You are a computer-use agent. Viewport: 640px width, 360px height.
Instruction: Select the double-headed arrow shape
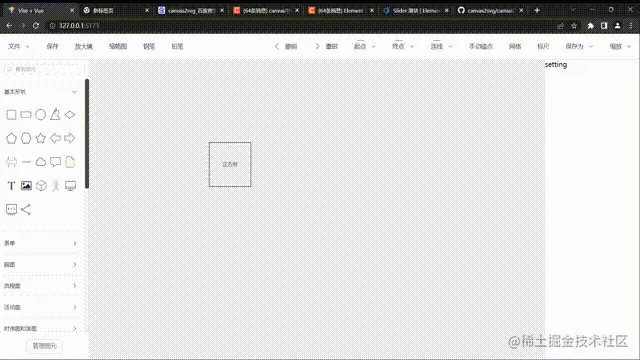pos(11,162)
